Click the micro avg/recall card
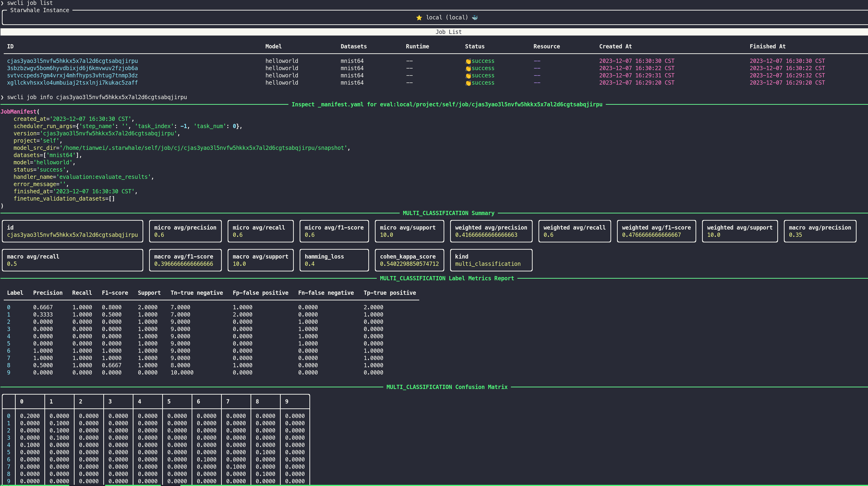The height and width of the screenshot is (486, 868). click(x=260, y=231)
